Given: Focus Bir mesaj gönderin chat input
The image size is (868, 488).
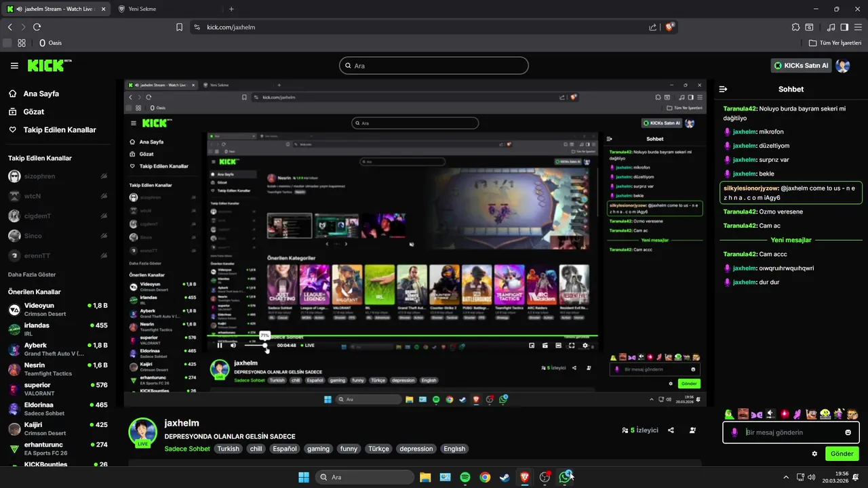Looking at the screenshot, I should point(791,432).
